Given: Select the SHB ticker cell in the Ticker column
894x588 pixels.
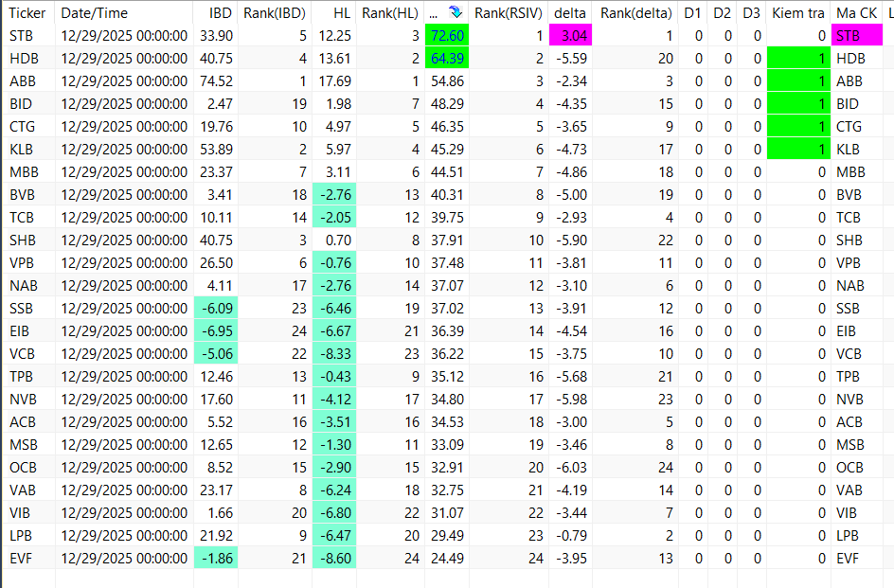Looking at the screenshot, I should tap(28, 241).
